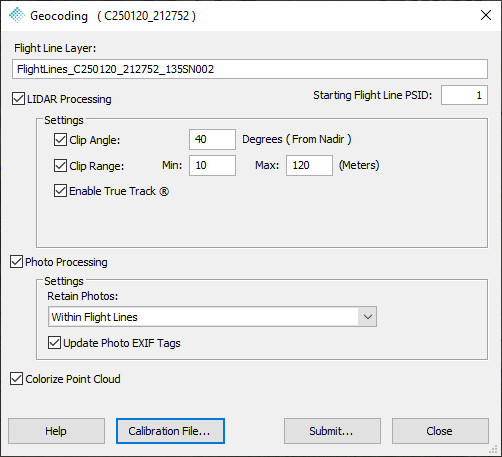The width and height of the screenshot is (502, 457).
Task: Click the Submit... button
Action: point(332,431)
